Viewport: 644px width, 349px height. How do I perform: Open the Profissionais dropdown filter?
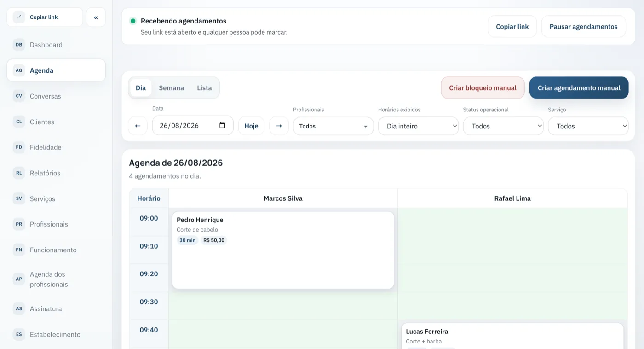coord(333,126)
